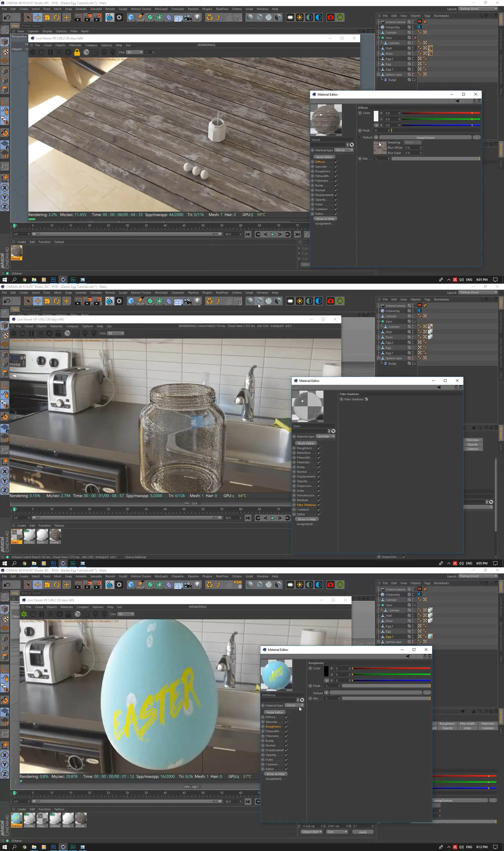This screenshot has width=504, height=851.
Task: Toggle the Roughness channel checkmark in the Wood Material Editor
Action: 336,171
